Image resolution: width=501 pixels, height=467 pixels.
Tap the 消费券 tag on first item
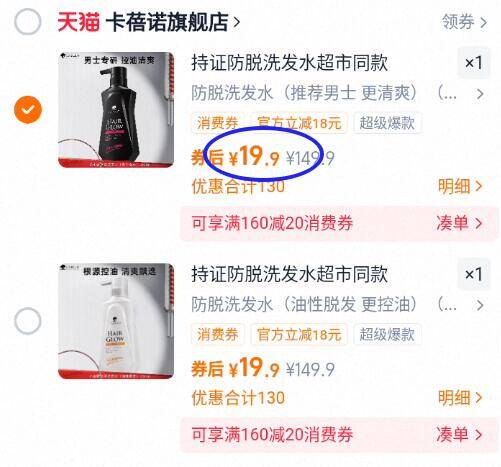click(218, 123)
